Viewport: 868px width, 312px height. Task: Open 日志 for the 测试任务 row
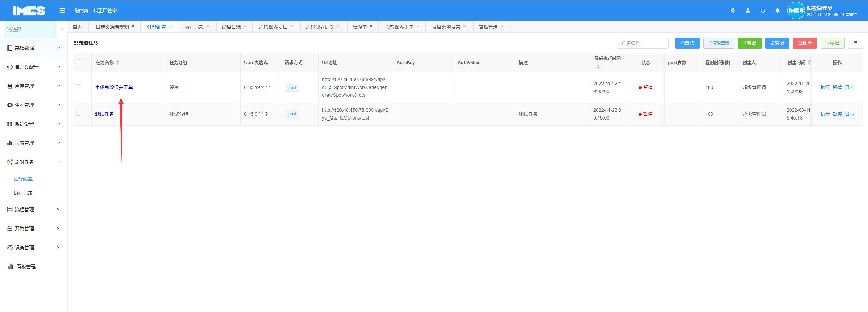coord(849,114)
